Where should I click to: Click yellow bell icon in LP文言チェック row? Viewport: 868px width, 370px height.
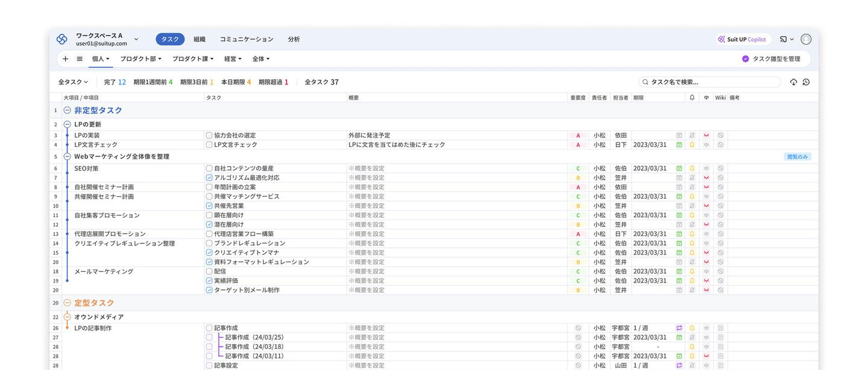pos(692,145)
